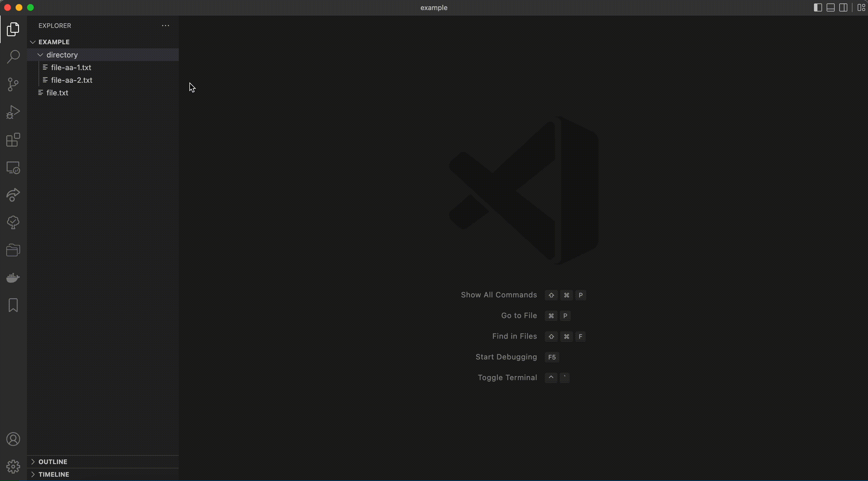Click Show All Commands button

[x=499, y=295]
